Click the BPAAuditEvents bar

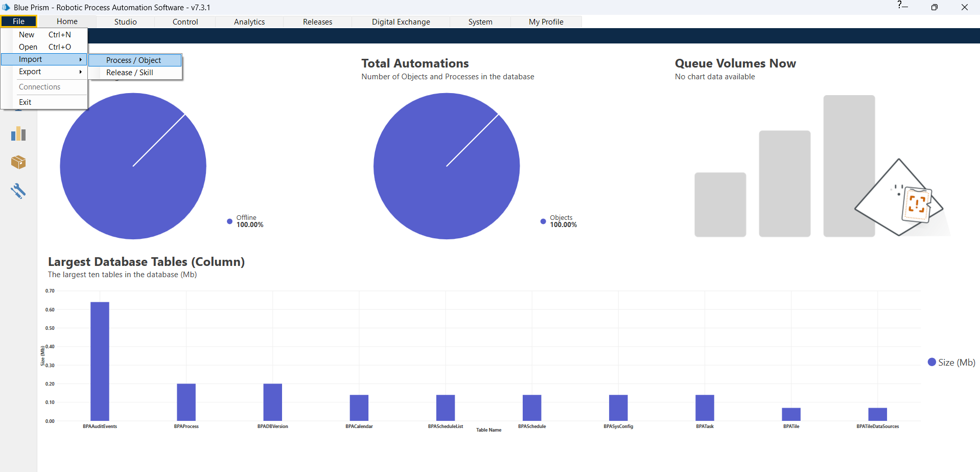click(100, 362)
